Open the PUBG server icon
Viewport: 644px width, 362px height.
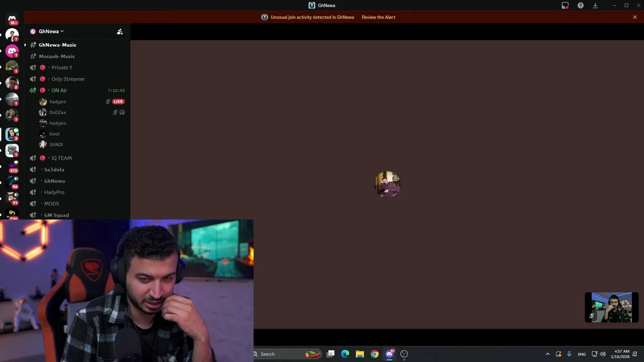click(12, 150)
